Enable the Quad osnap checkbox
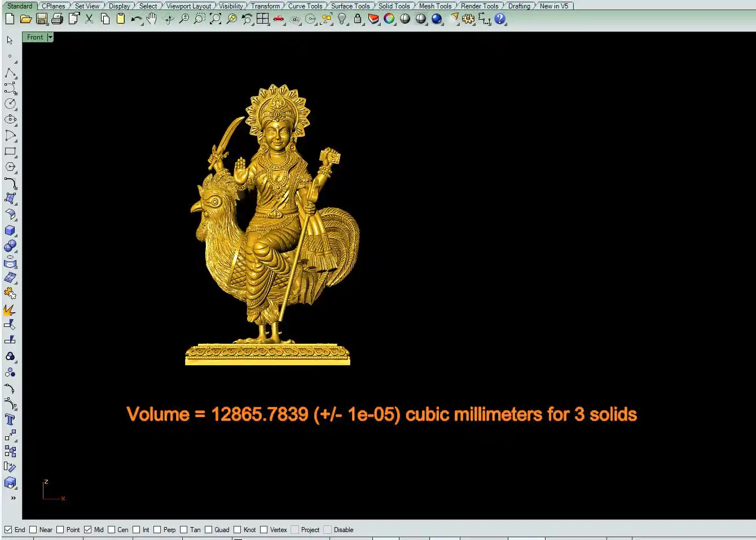The height and width of the screenshot is (540, 756). pos(209,530)
